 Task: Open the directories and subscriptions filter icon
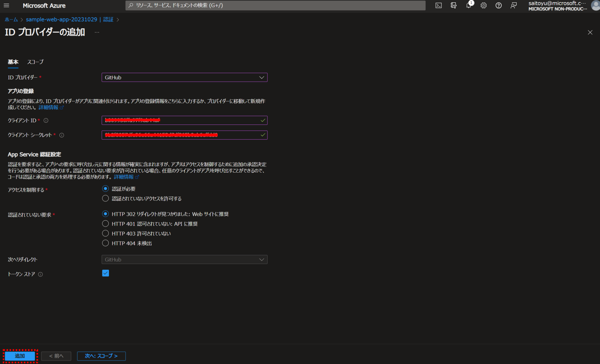[x=453, y=5]
